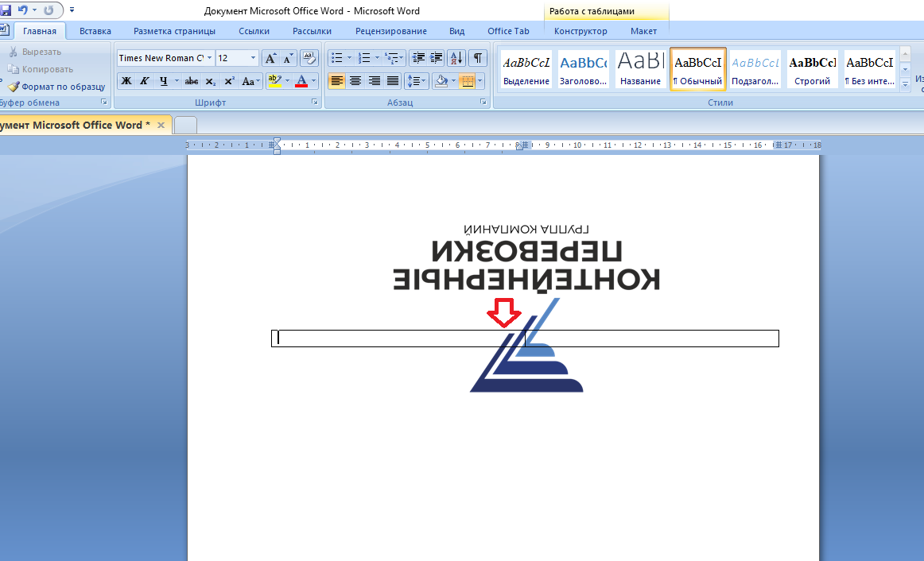Image resolution: width=924 pixels, height=561 pixels.
Task: Toggle show paragraph marks (¶)
Action: point(478,58)
